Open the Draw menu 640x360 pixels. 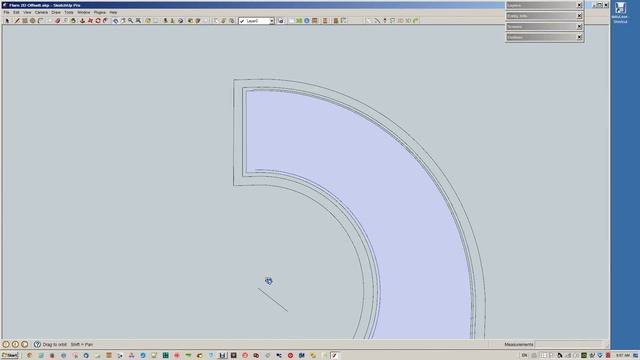(x=56, y=12)
